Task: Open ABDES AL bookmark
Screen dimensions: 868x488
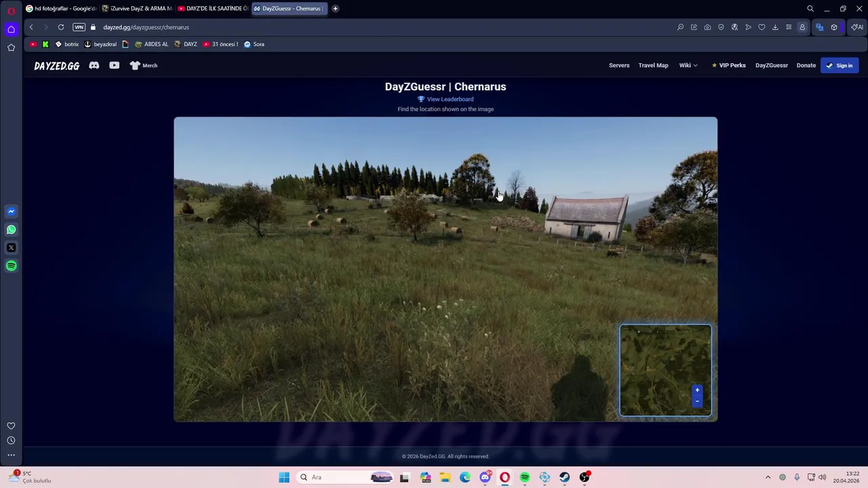Action: (151, 44)
